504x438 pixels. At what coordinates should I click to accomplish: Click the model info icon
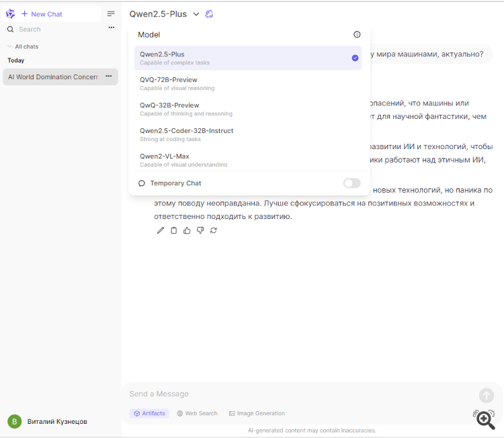point(357,34)
